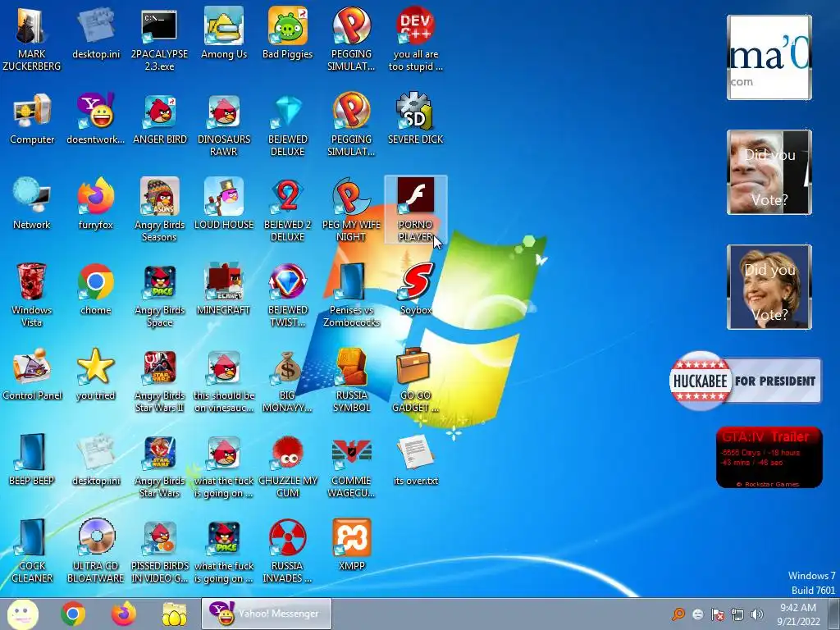Select the BIG MONAYY money bag icon
This screenshot has width=840, height=630.
[288, 381]
